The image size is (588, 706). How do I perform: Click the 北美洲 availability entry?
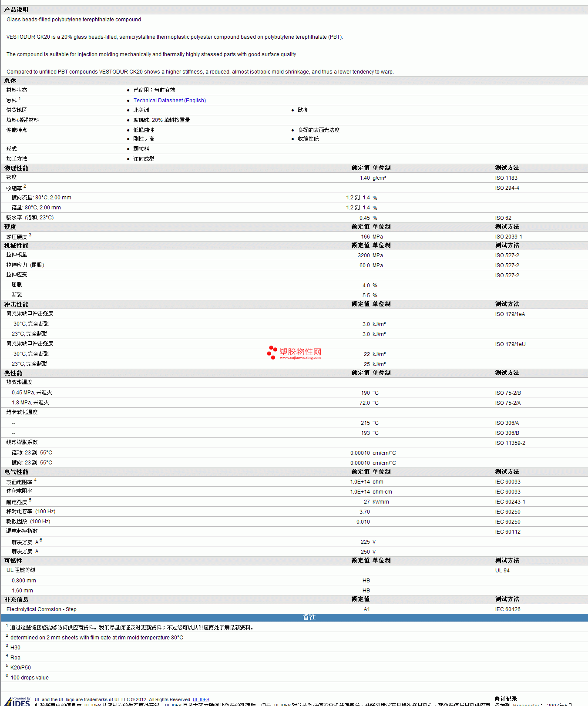pyautogui.click(x=141, y=110)
